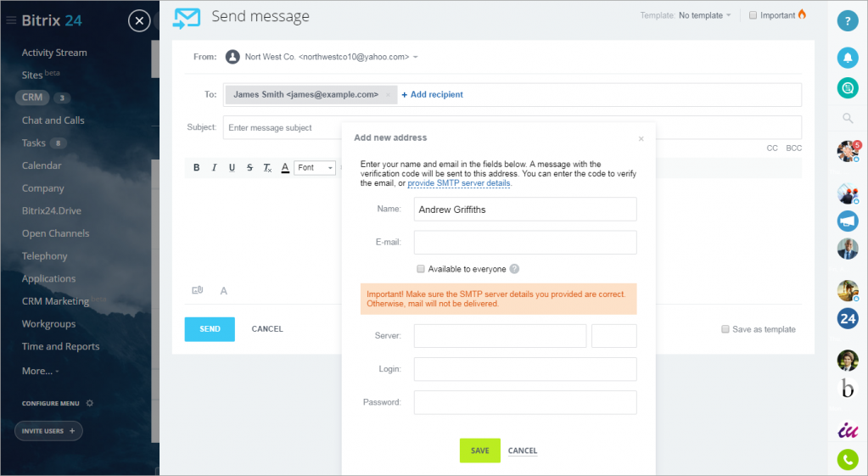
Task: Open Activity Stream
Action: pos(54,53)
